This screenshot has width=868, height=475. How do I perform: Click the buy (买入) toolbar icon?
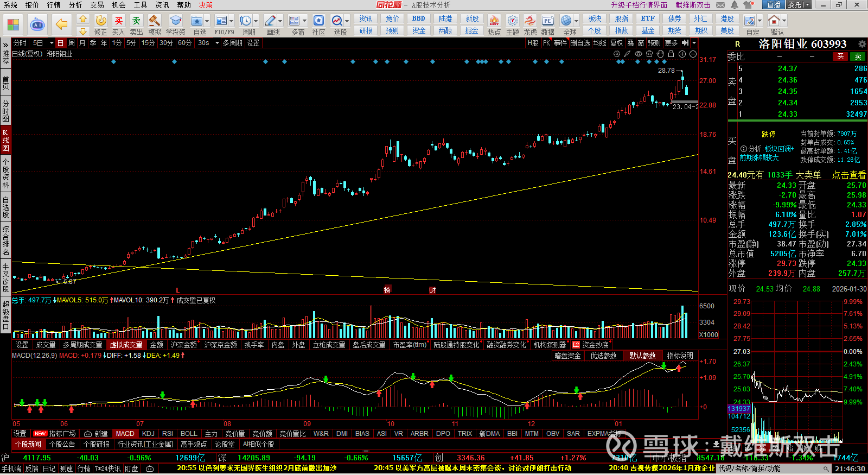tap(119, 21)
